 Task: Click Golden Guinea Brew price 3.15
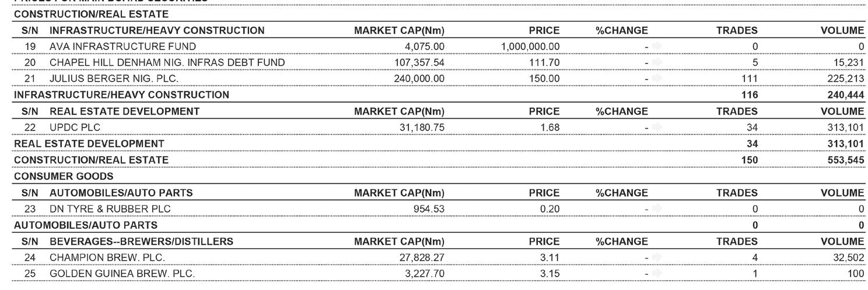pos(549,273)
